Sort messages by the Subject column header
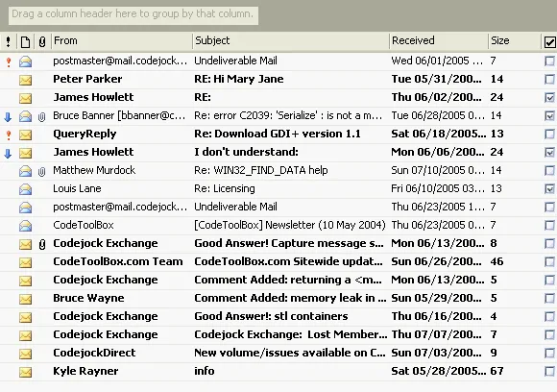557x392 pixels. 291,41
